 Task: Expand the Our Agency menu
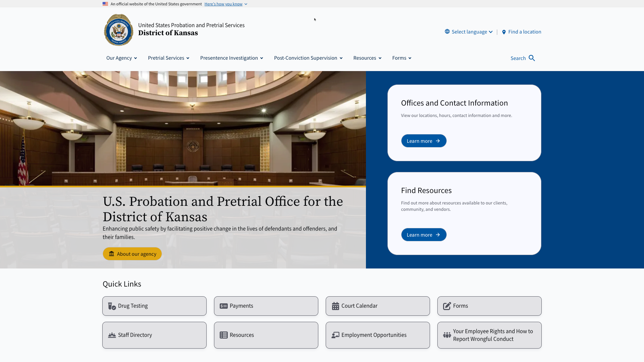pos(121,58)
